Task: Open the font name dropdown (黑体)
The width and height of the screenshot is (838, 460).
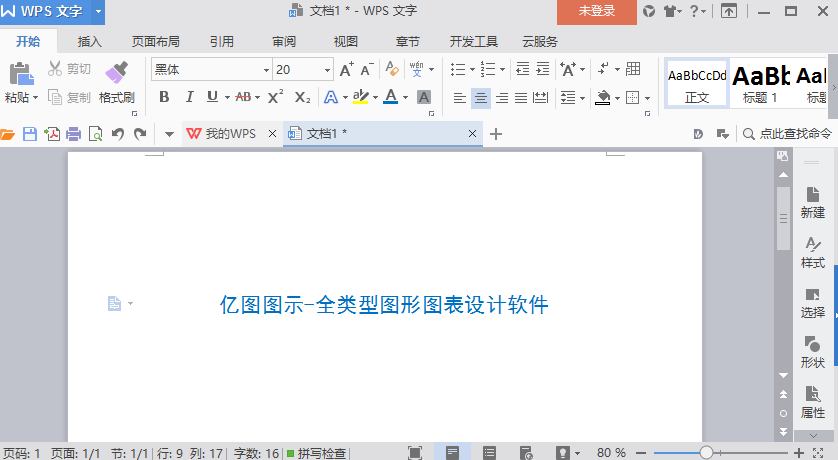Action: [266, 70]
